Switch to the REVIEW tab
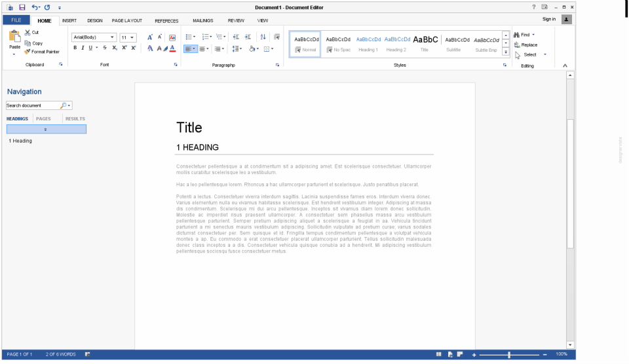The width and height of the screenshot is (629, 364). click(x=236, y=20)
